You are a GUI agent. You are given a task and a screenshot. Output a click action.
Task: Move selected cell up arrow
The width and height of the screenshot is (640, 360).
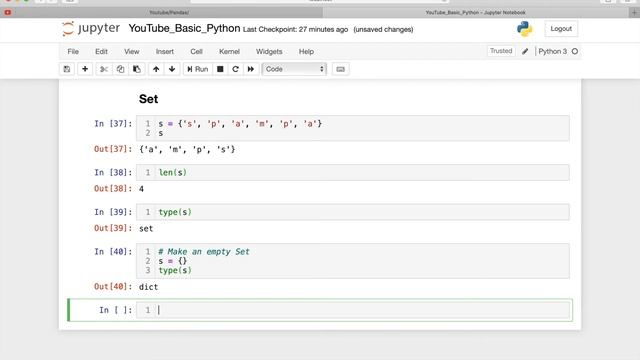[x=156, y=69]
